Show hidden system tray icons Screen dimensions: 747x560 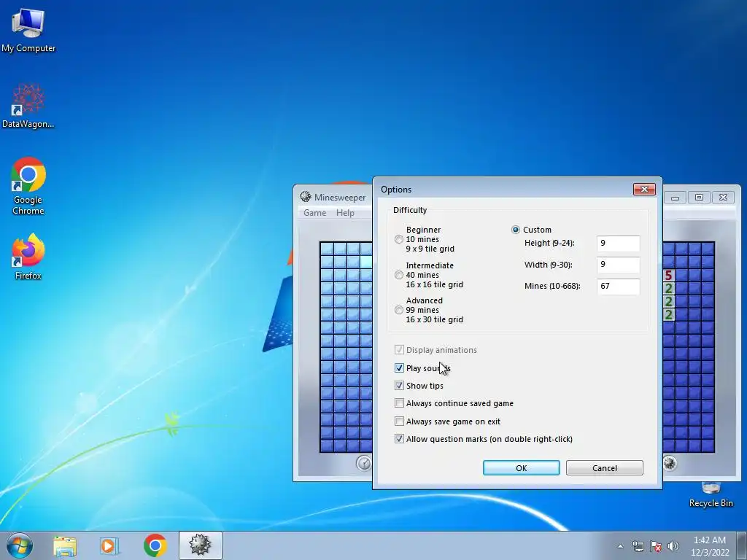(620, 546)
